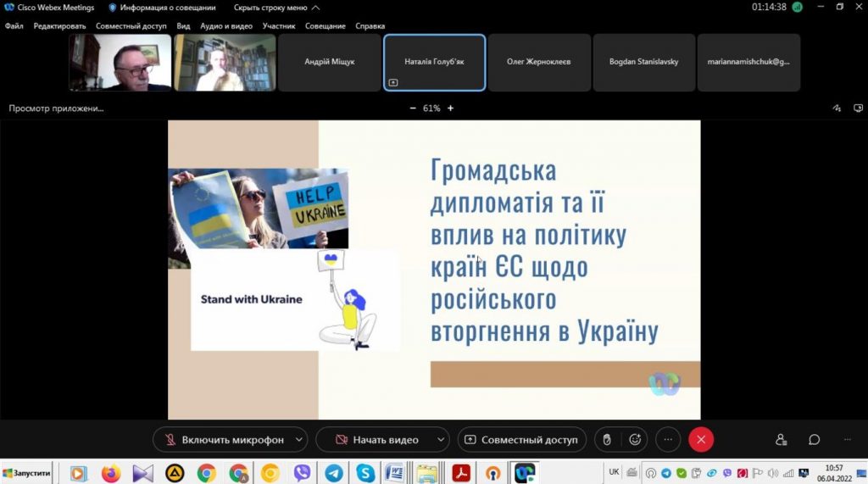Open the Участник menu
Screen dimensions: 868x484
click(x=279, y=26)
